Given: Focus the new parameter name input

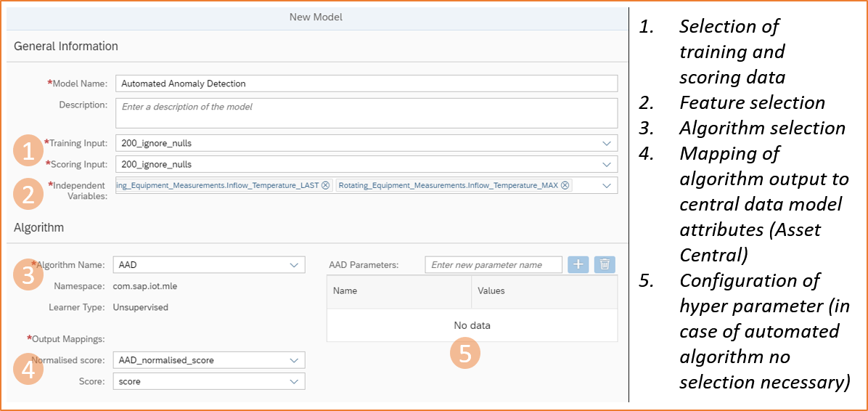Looking at the screenshot, I should [x=494, y=265].
